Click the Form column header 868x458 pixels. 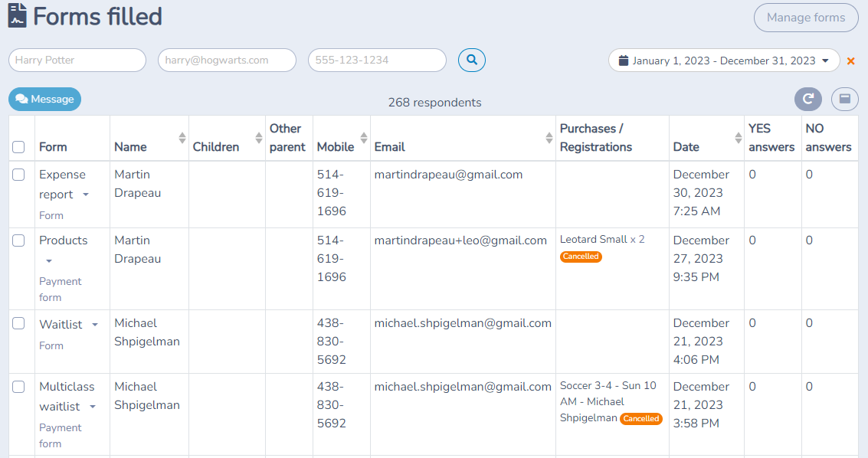(53, 146)
